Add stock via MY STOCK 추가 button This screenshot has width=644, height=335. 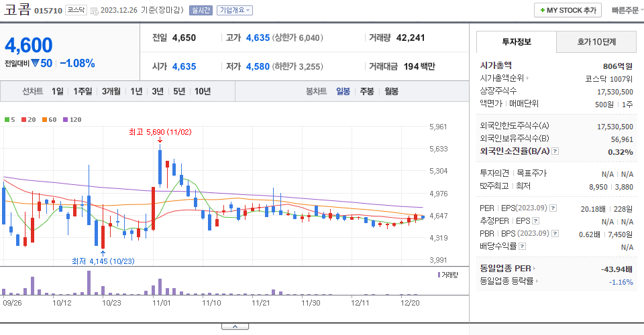[x=568, y=10]
